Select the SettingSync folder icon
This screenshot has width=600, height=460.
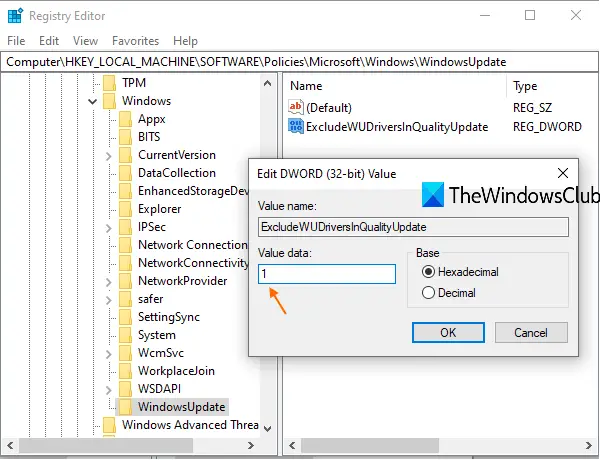pyautogui.click(x=126, y=317)
